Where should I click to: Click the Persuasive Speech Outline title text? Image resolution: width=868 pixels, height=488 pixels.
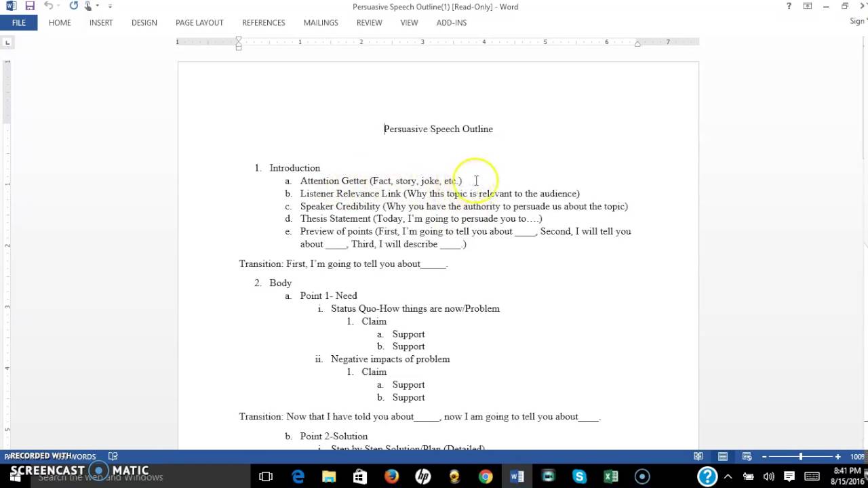pyautogui.click(x=438, y=129)
